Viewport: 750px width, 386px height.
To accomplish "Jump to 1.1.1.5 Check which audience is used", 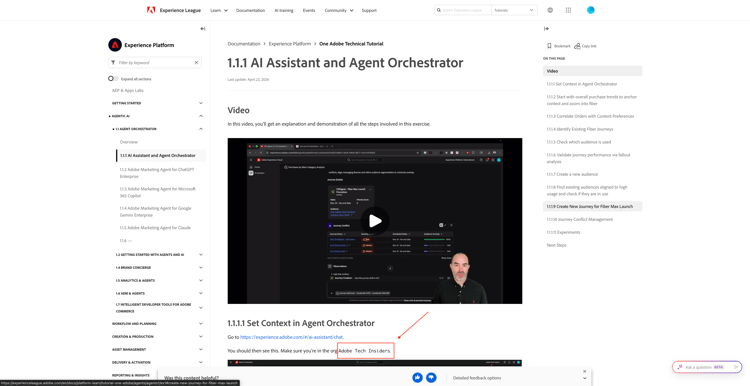I will pos(578,142).
